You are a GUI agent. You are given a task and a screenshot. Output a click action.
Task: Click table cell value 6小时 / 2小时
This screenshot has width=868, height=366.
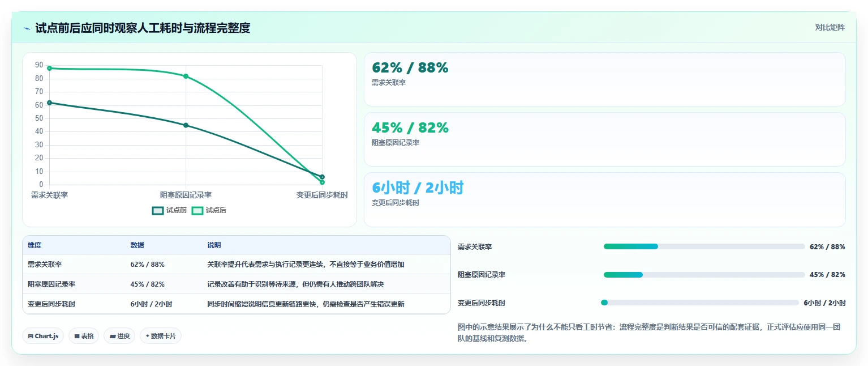tap(151, 304)
